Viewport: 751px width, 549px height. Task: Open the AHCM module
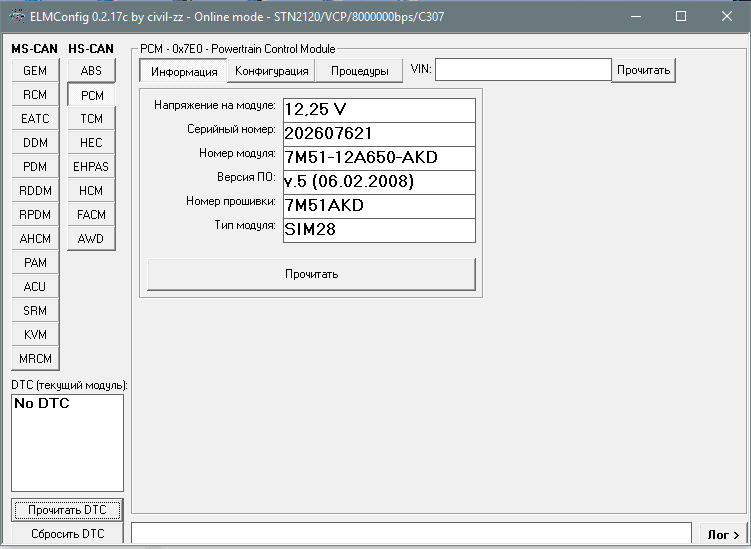pyautogui.click(x=35, y=239)
